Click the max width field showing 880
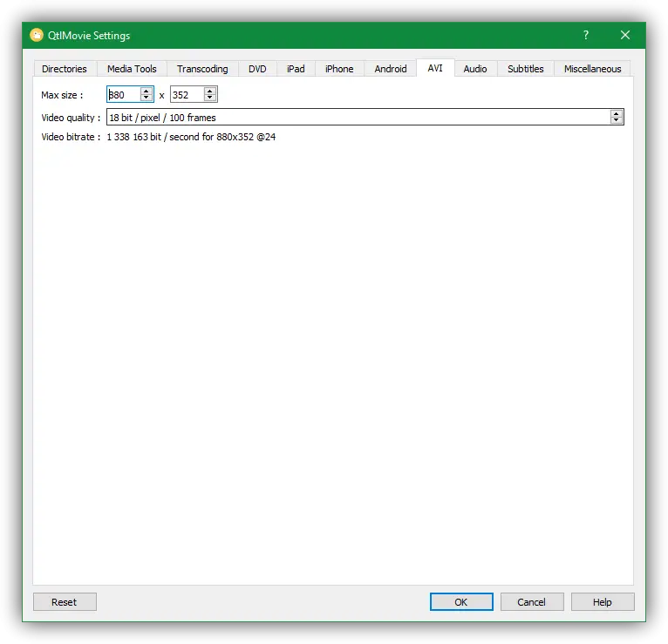This screenshot has height=644, width=668. 124,94
